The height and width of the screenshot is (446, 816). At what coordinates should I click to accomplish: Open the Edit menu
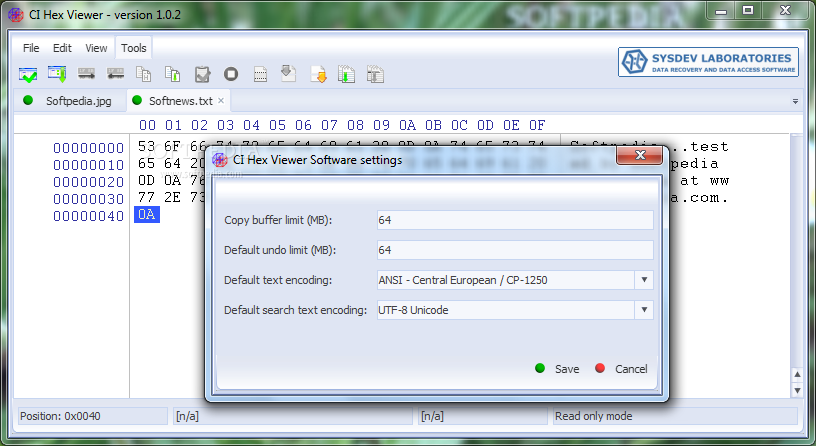[62, 48]
